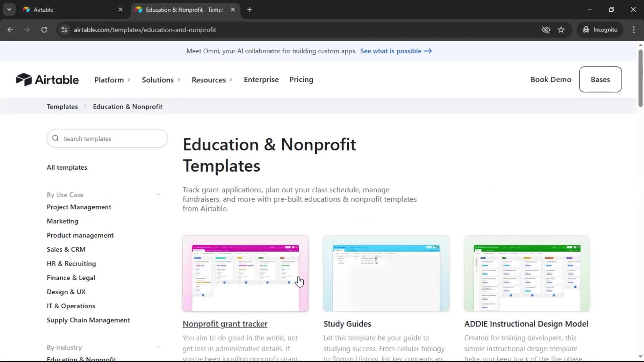Minimize the browser window
Screen dimensions: 644x362
point(590,9)
